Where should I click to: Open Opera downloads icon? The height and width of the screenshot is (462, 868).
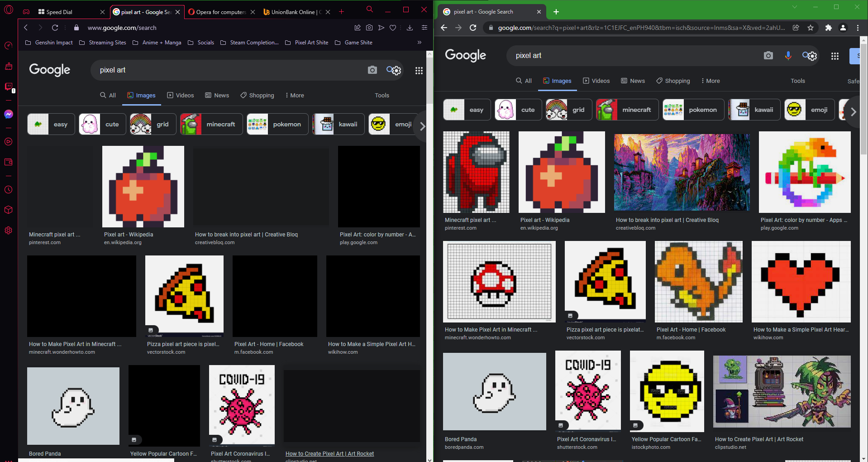(x=410, y=28)
